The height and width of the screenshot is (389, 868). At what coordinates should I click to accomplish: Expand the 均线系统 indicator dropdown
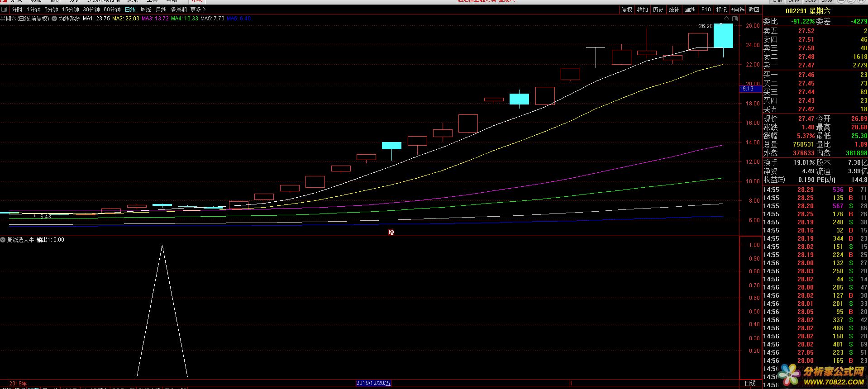54,19
